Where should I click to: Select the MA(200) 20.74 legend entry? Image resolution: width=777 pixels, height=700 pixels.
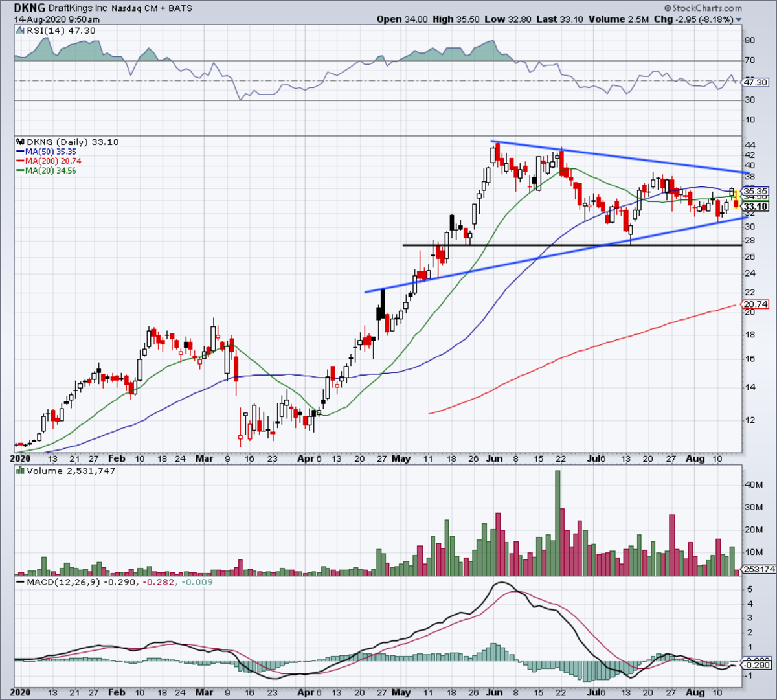coord(48,161)
